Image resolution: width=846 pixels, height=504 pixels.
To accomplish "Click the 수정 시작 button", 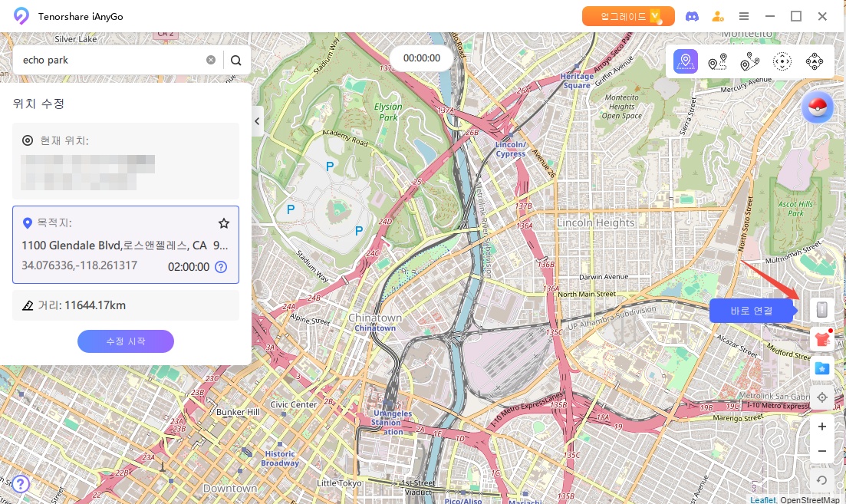I will tap(126, 341).
